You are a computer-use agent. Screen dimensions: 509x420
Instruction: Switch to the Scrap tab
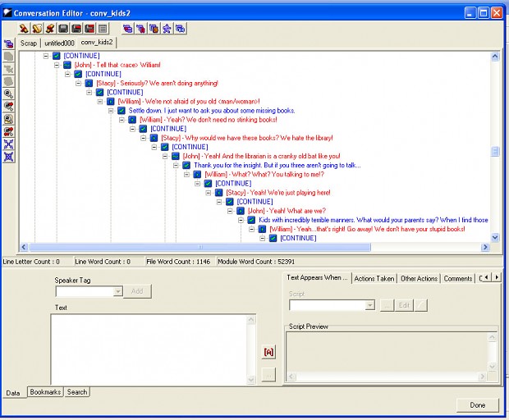(29, 43)
